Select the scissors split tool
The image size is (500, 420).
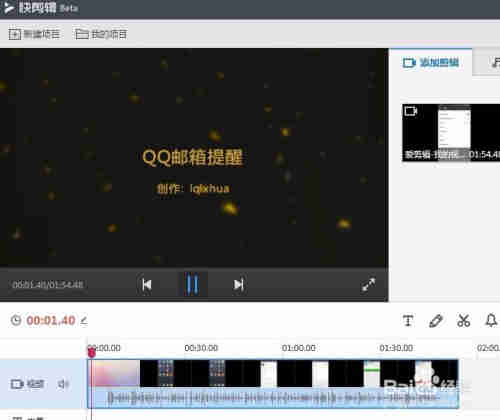point(463,321)
